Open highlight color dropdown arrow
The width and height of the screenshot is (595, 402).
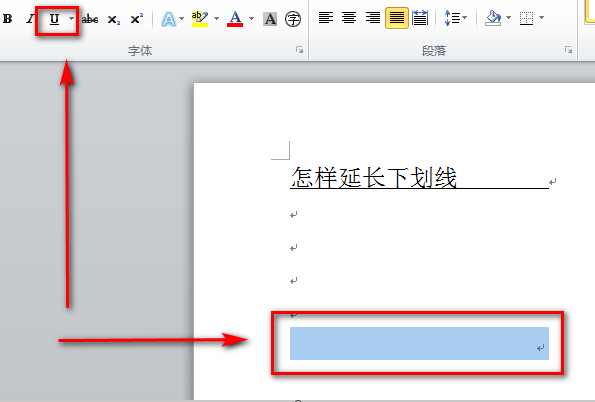[216, 18]
